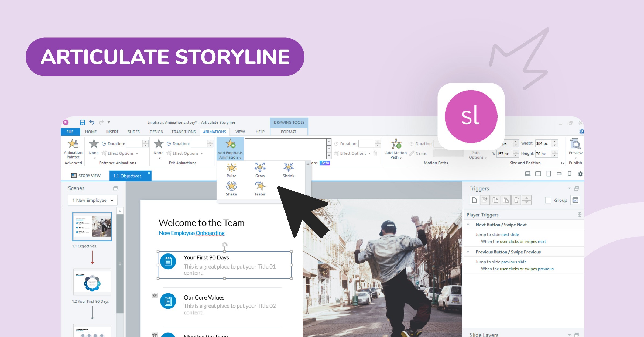644x337 pixels.
Task: Click the 'previous slide' trigger link
Action: (514, 262)
